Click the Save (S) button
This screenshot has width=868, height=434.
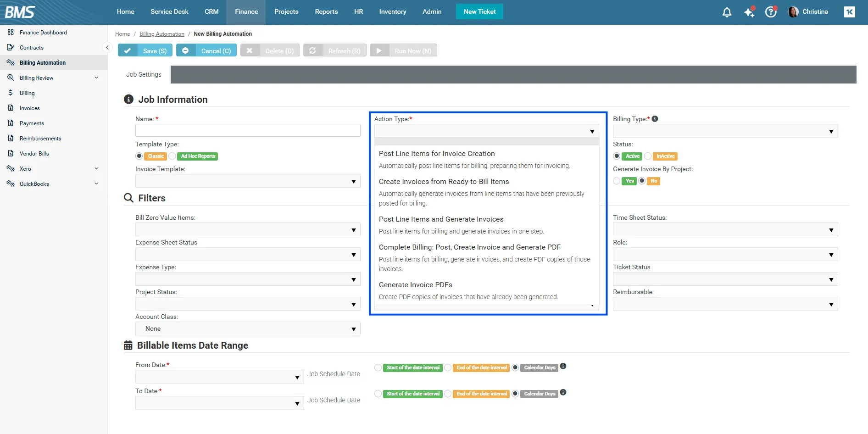pyautogui.click(x=145, y=50)
